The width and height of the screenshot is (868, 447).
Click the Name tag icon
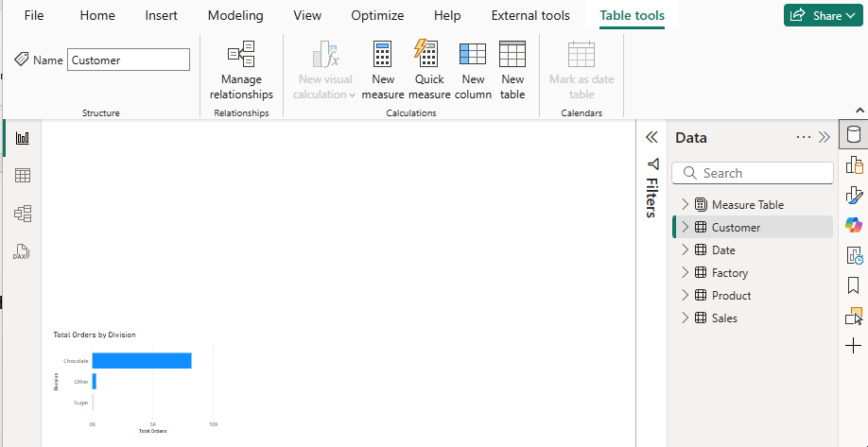click(x=22, y=60)
